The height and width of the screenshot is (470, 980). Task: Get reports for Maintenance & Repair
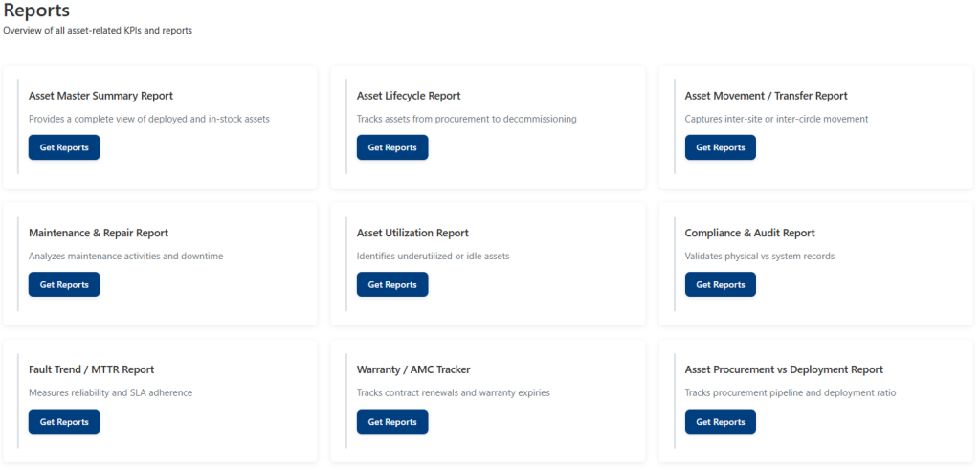(64, 284)
